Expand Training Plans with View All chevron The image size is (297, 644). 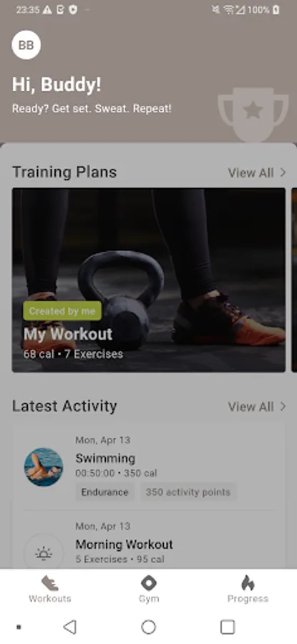tap(257, 173)
